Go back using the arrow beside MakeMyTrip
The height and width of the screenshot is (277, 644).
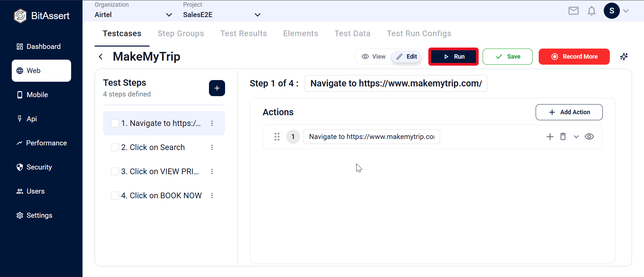coord(101,57)
